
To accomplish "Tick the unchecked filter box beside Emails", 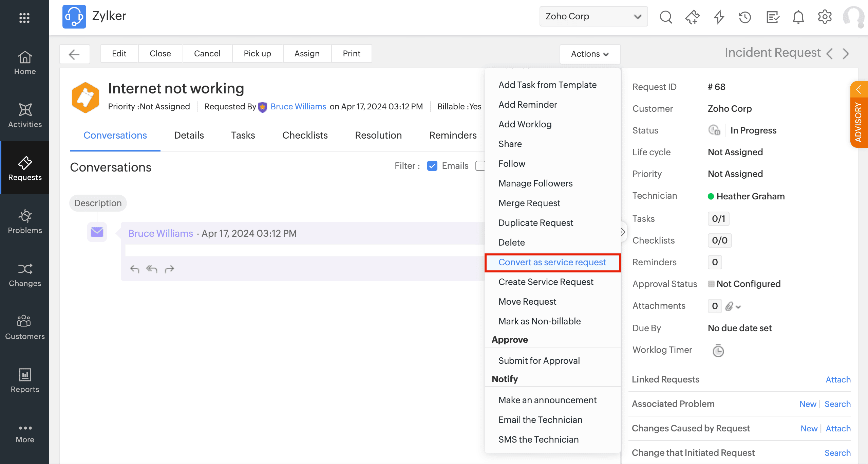I will 480,166.
